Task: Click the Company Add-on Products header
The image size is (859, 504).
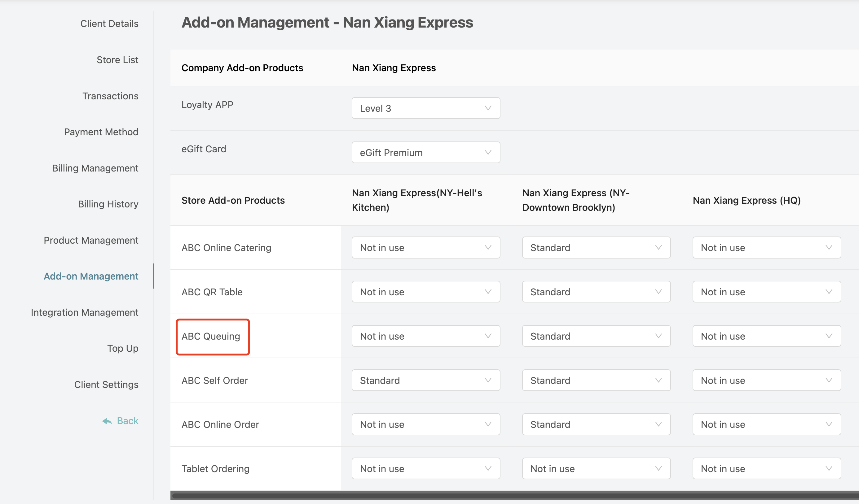Action: point(242,68)
